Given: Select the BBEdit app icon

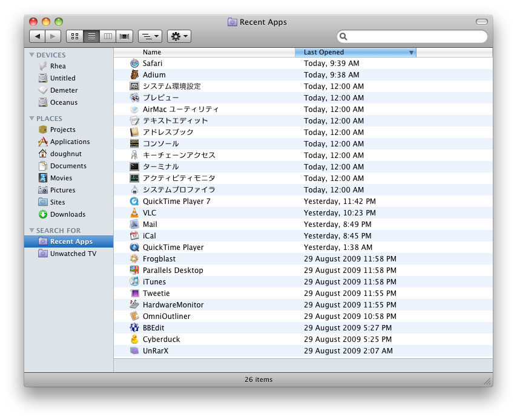Looking at the screenshot, I should (x=134, y=328).
